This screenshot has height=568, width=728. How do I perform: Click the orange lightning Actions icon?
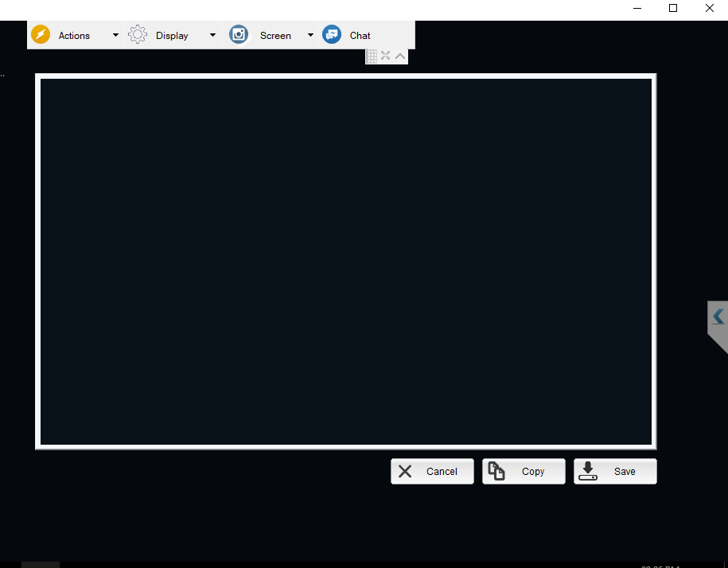click(41, 35)
